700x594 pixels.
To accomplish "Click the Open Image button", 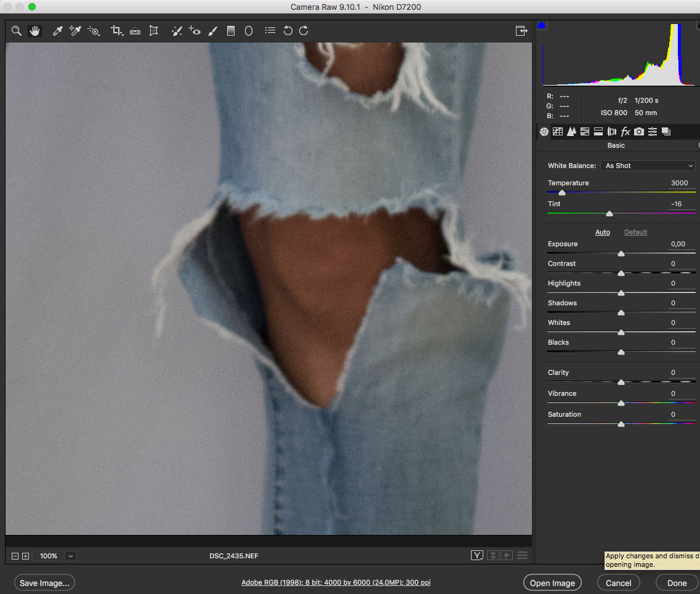I will 552,583.
